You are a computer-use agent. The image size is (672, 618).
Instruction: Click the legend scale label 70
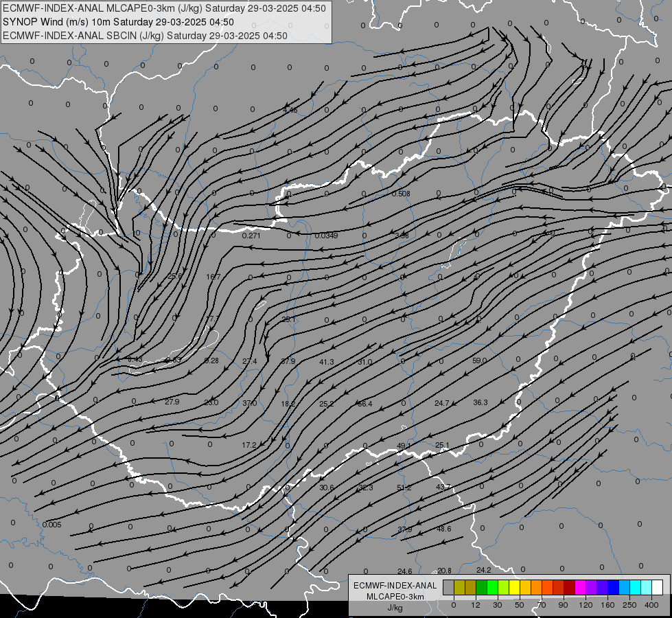542,605
